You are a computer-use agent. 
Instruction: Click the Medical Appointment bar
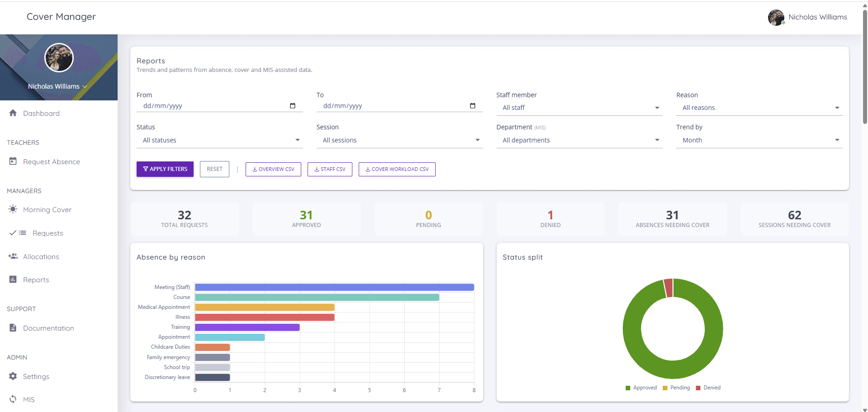(x=265, y=307)
